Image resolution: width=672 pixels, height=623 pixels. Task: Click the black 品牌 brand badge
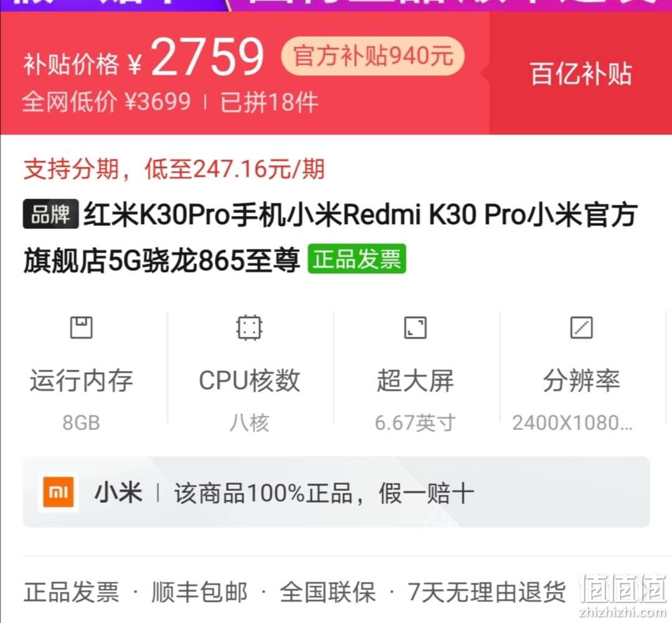(50, 214)
